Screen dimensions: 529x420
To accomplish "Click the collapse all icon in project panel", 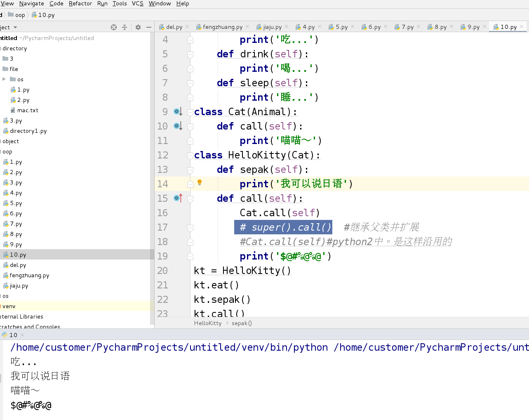I will pyautogui.click(x=125, y=27).
